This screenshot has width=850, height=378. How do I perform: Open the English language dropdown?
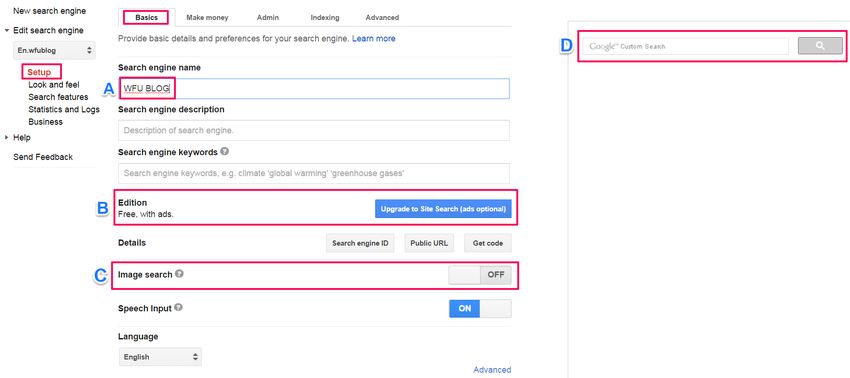click(160, 357)
